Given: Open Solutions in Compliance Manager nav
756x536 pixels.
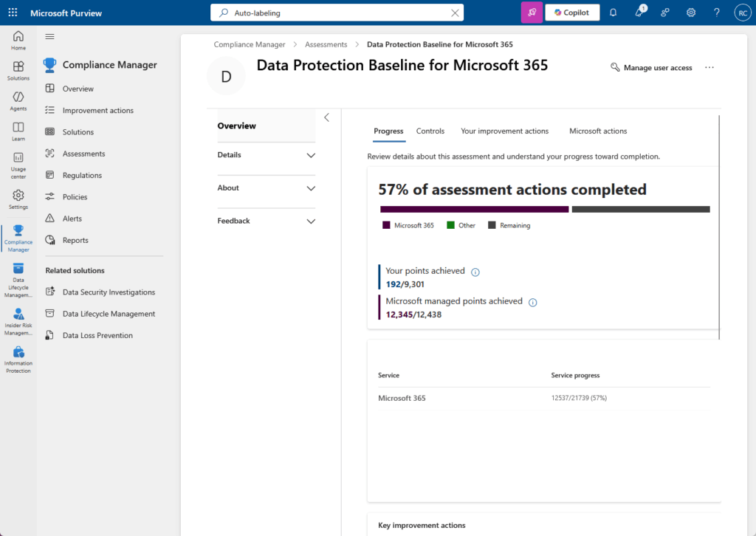Looking at the screenshot, I should coord(78,132).
